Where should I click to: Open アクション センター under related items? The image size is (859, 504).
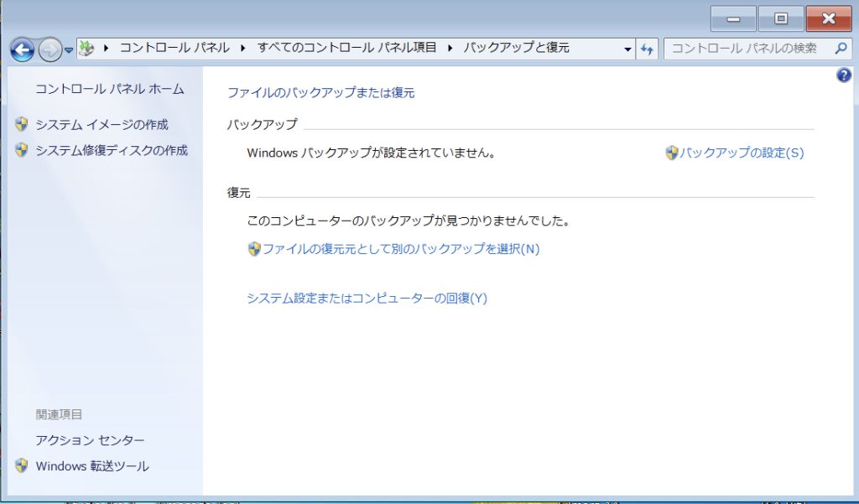click(90, 440)
